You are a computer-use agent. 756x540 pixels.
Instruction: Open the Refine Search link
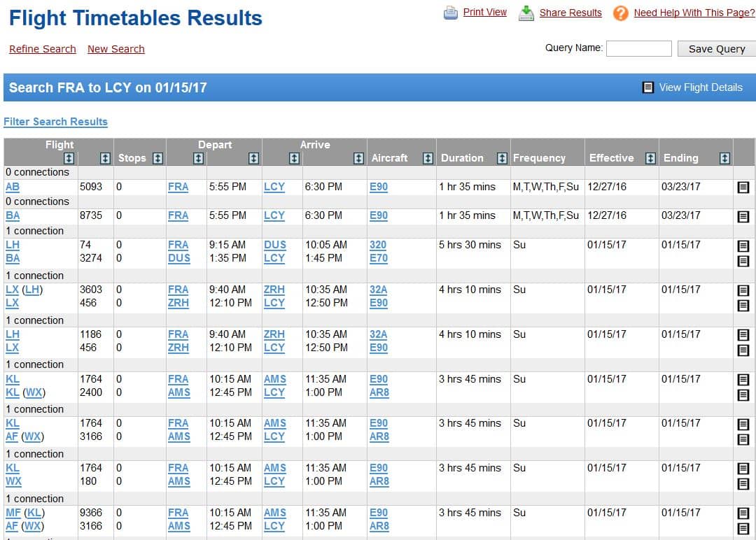[x=42, y=49]
